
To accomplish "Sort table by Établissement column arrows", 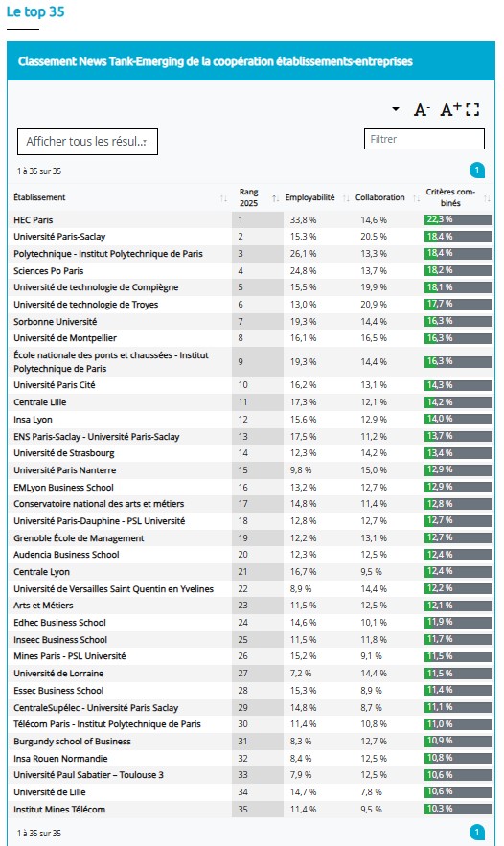I will [223, 198].
